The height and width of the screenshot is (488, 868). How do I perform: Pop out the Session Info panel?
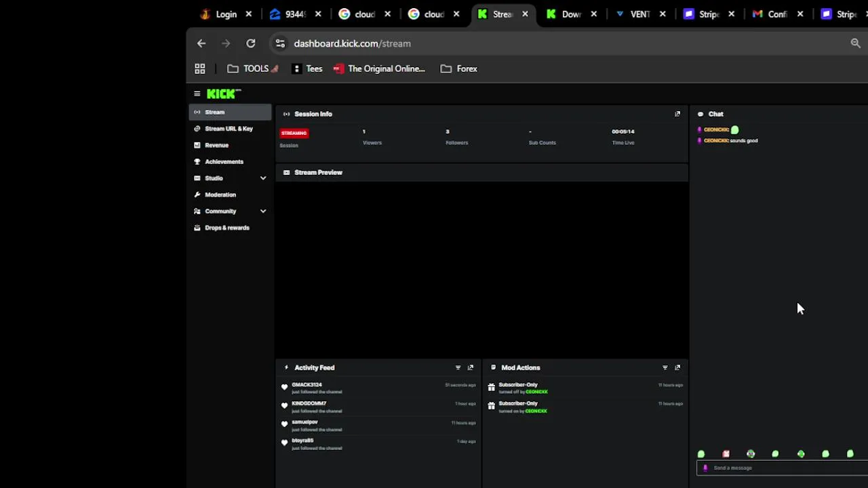pyautogui.click(x=677, y=114)
